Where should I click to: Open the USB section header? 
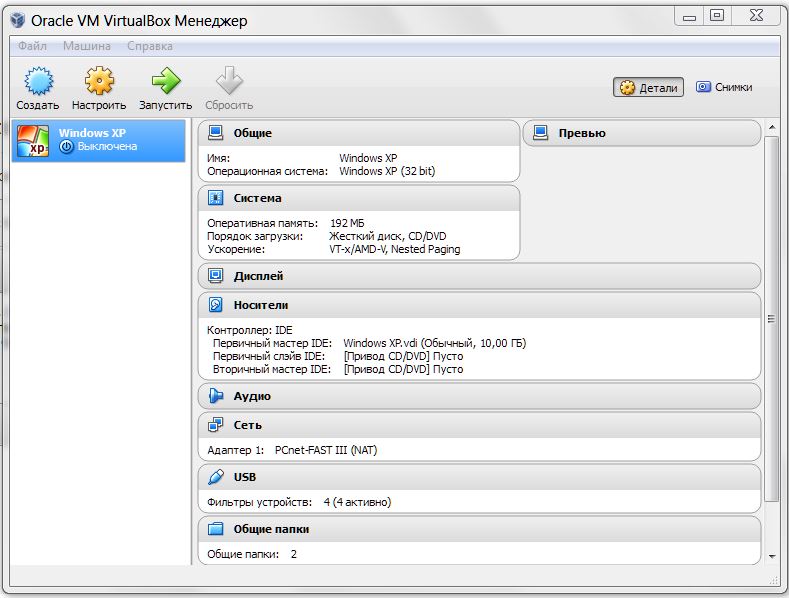[480, 477]
